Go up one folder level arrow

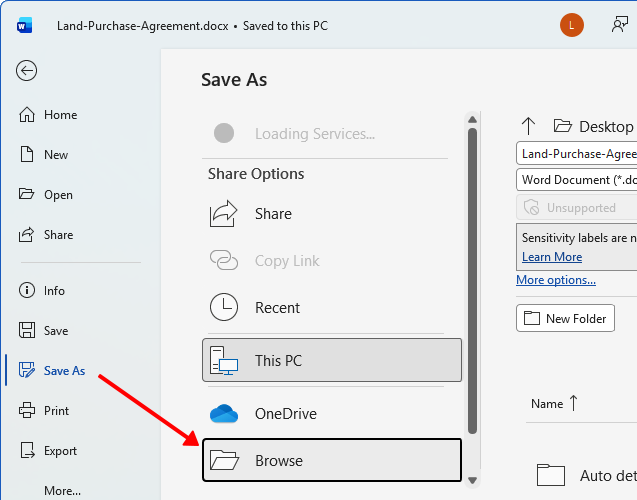tap(528, 126)
